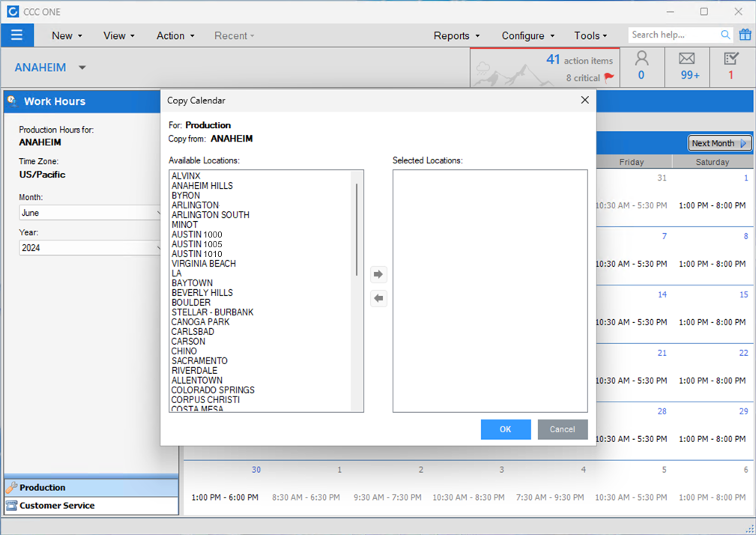Image resolution: width=756 pixels, height=535 pixels.
Task: Click the CCC ONE app logo
Action: coord(13,11)
